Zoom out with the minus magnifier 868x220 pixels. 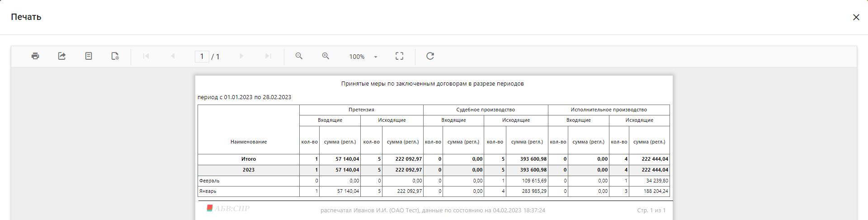pos(299,56)
